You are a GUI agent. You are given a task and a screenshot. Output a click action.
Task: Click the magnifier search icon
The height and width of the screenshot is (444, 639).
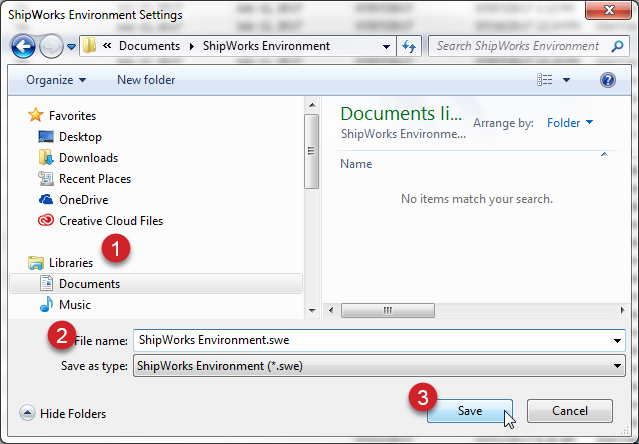(617, 46)
